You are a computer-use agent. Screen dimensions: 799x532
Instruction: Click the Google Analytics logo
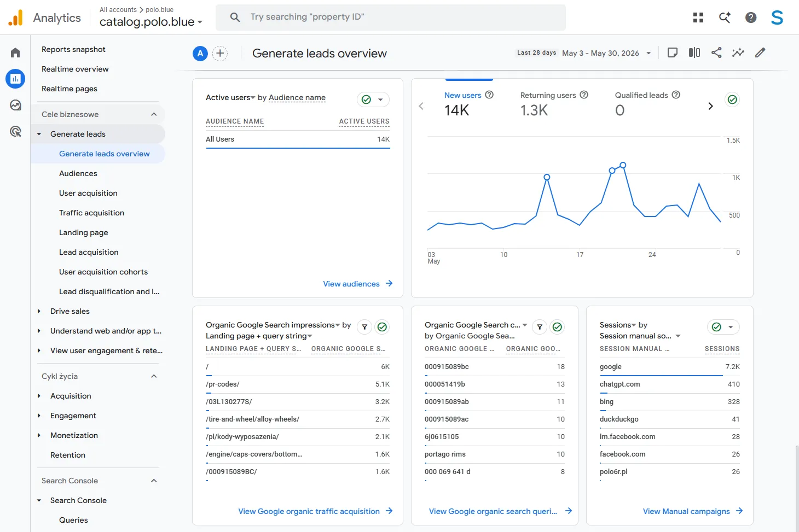click(x=16, y=17)
